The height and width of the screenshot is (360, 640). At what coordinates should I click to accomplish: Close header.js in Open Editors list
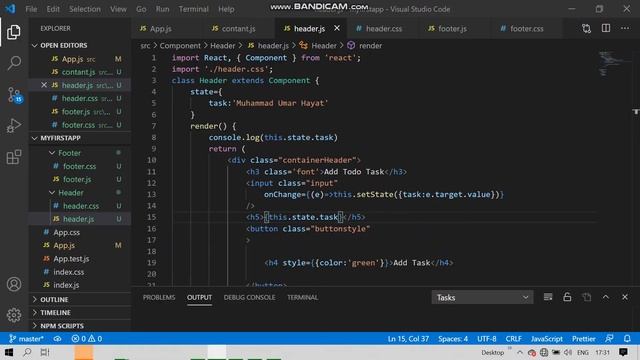pos(44,85)
